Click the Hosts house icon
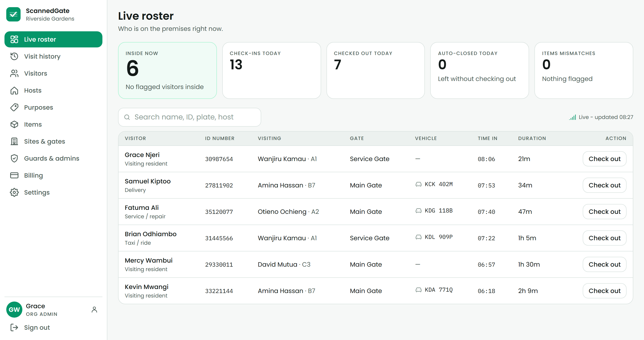 14,90
